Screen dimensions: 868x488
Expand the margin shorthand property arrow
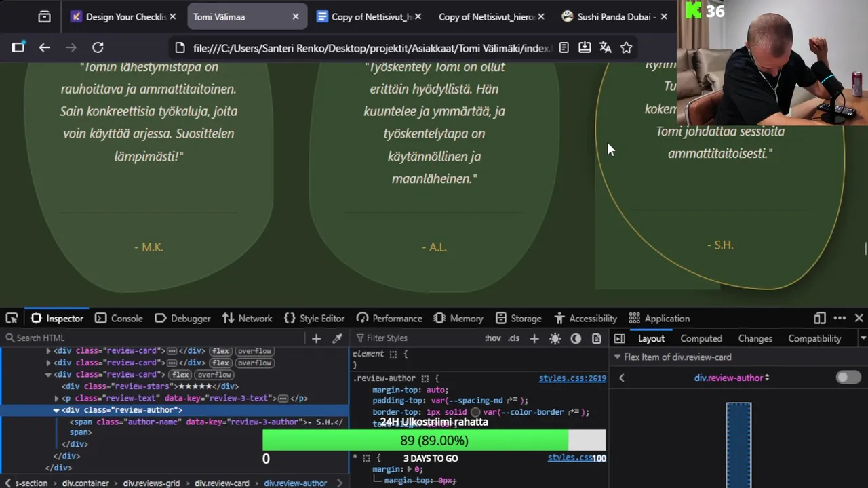(410, 469)
